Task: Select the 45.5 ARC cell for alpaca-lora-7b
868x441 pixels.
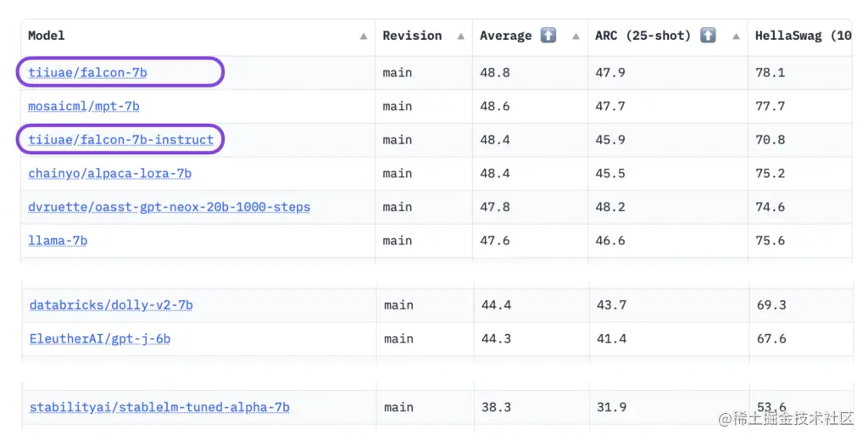Action: 668,173
